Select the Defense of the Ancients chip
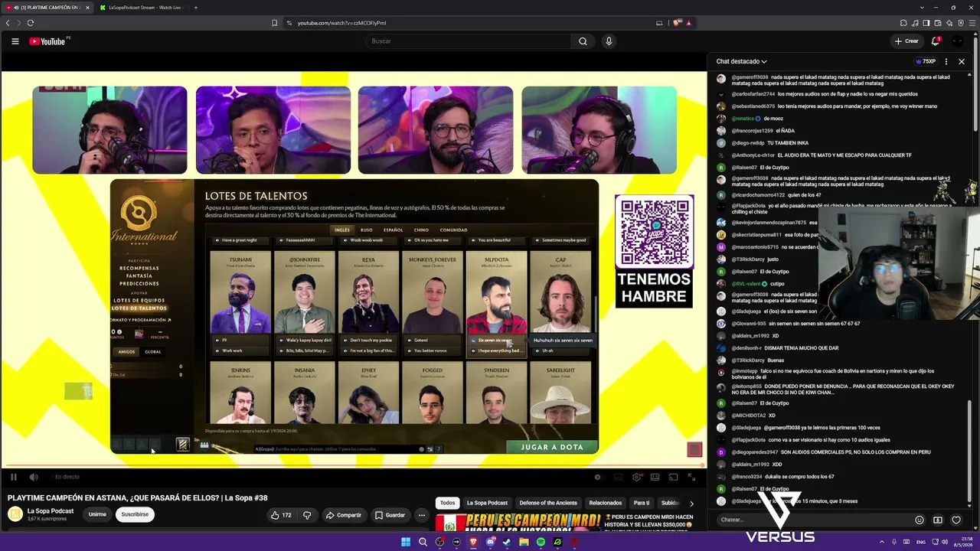 548,503
